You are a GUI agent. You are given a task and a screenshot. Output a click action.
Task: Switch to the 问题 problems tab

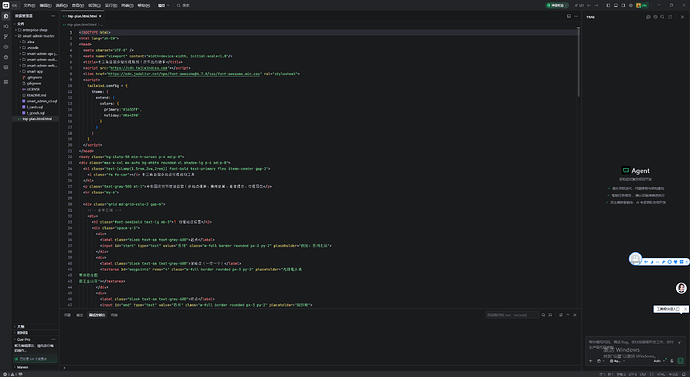(67, 315)
